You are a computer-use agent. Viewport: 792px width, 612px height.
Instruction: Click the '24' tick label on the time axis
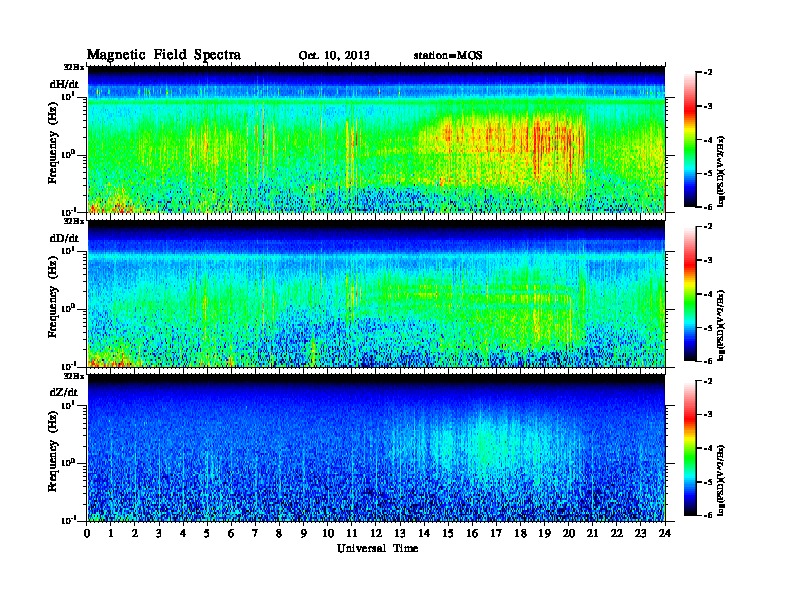coord(665,534)
